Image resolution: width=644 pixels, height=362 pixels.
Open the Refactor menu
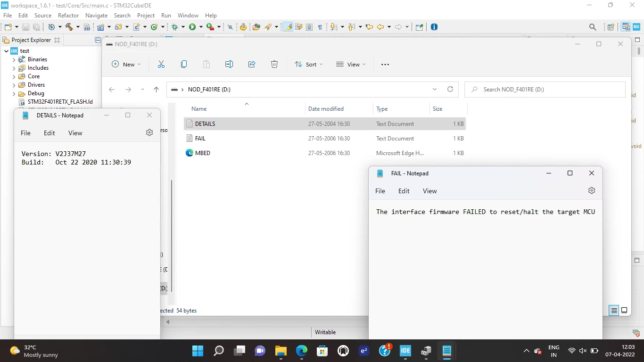point(68,16)
